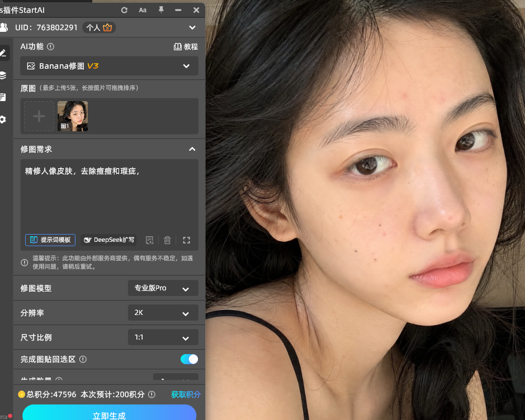Open the 分辨率 2K dropdown

[x=163, y=313]
